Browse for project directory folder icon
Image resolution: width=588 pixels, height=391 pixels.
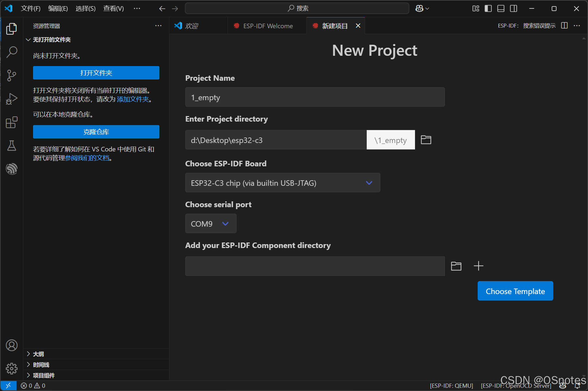[426, 140]
